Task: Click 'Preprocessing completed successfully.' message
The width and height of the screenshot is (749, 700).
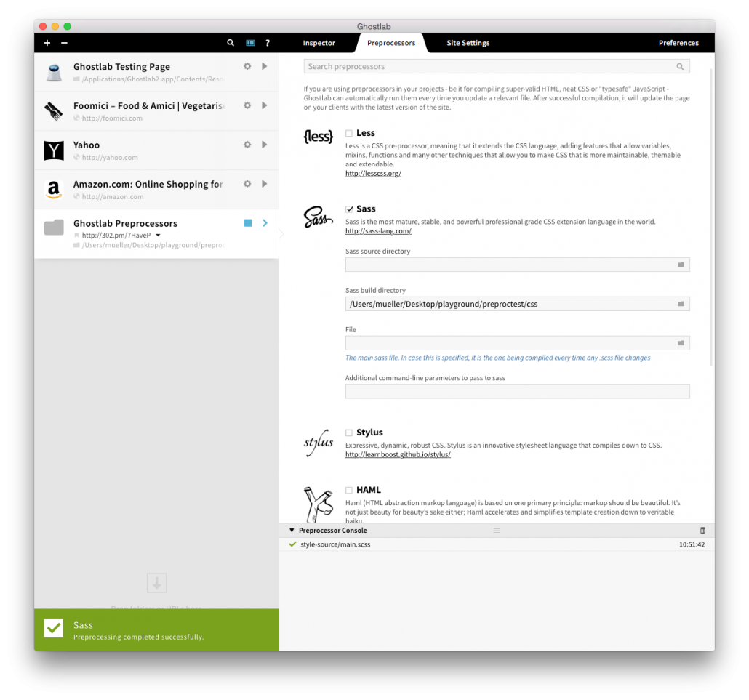Action: (138, 637)
